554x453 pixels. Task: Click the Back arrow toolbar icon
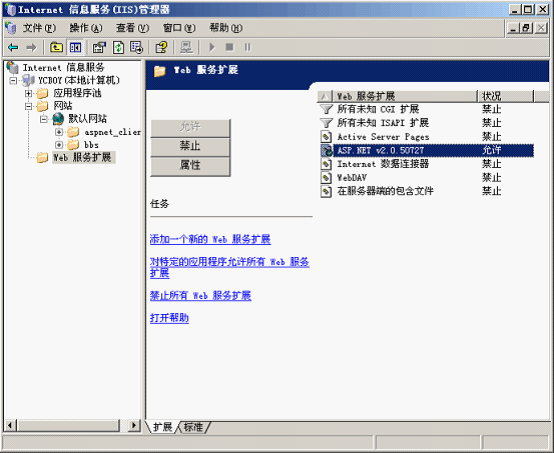[13, 47]
